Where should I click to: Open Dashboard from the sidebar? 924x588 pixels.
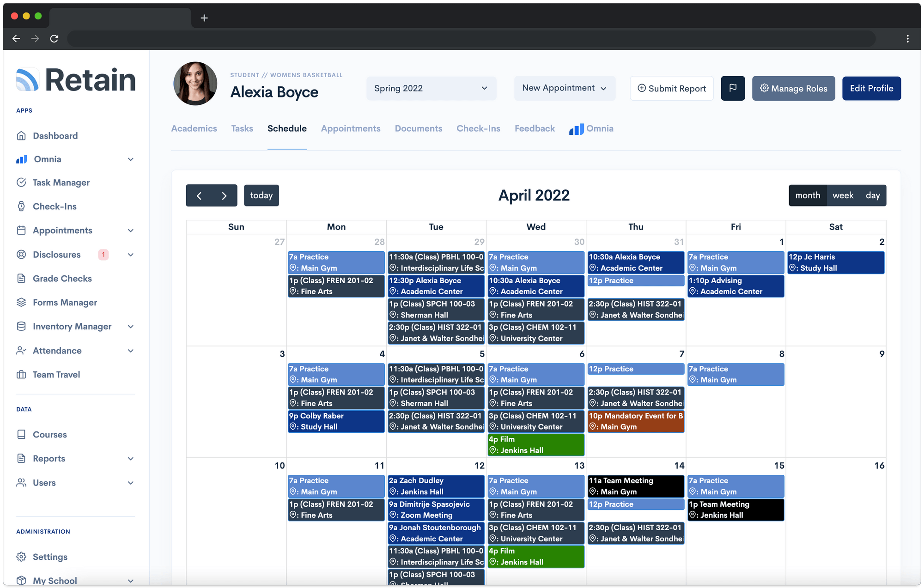(55, 135)
